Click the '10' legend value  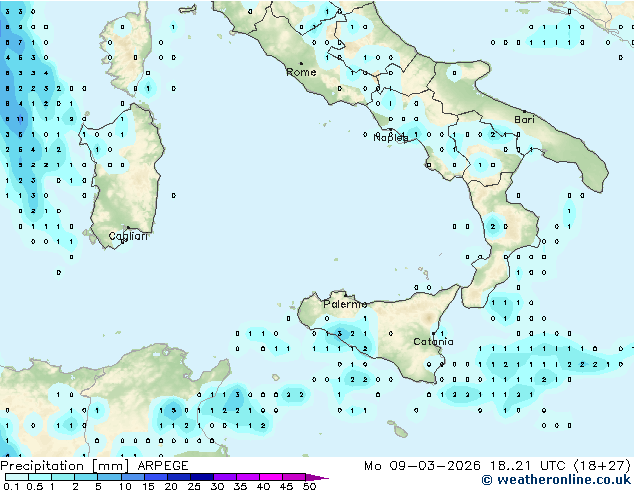point(125,486)
